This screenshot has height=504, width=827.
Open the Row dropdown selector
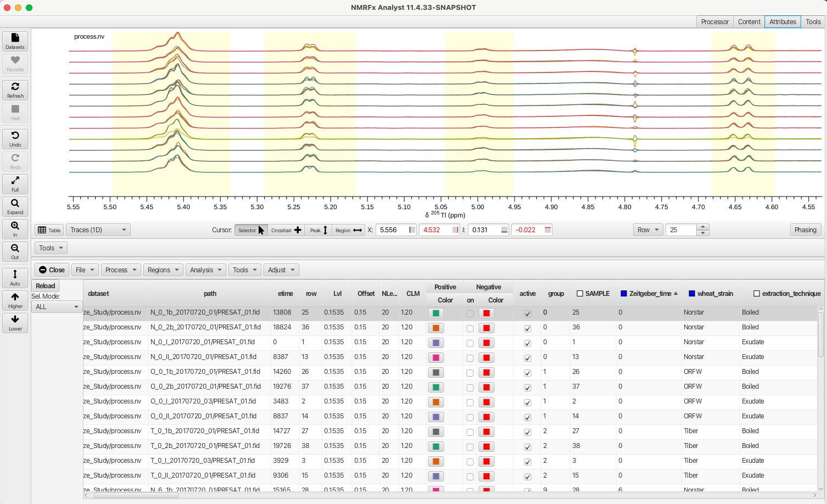click(x=648, y=230)
